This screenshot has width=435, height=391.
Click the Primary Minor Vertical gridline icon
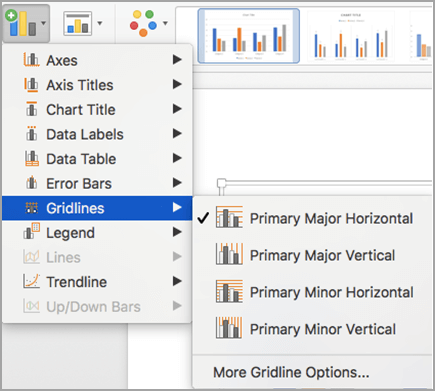229,328
